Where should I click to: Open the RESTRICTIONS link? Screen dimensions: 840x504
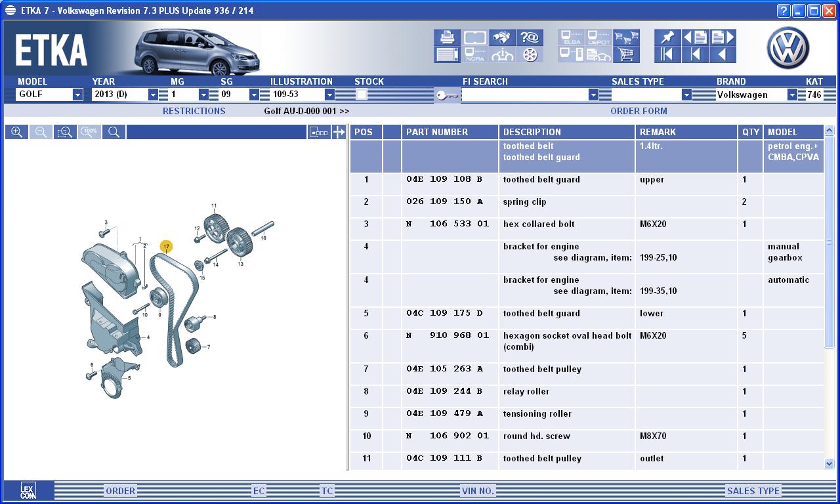point(194,111)
